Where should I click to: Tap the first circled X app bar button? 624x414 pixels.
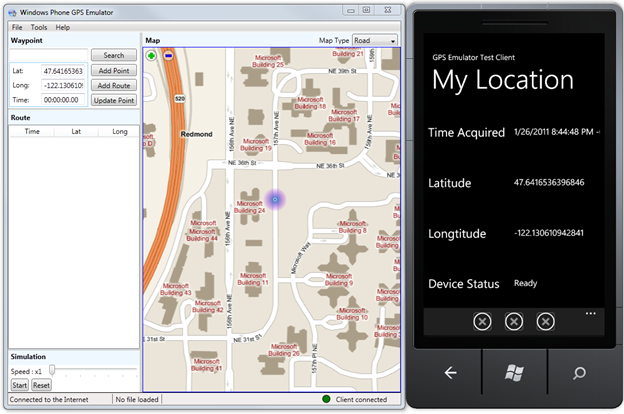tap(482, 322)
